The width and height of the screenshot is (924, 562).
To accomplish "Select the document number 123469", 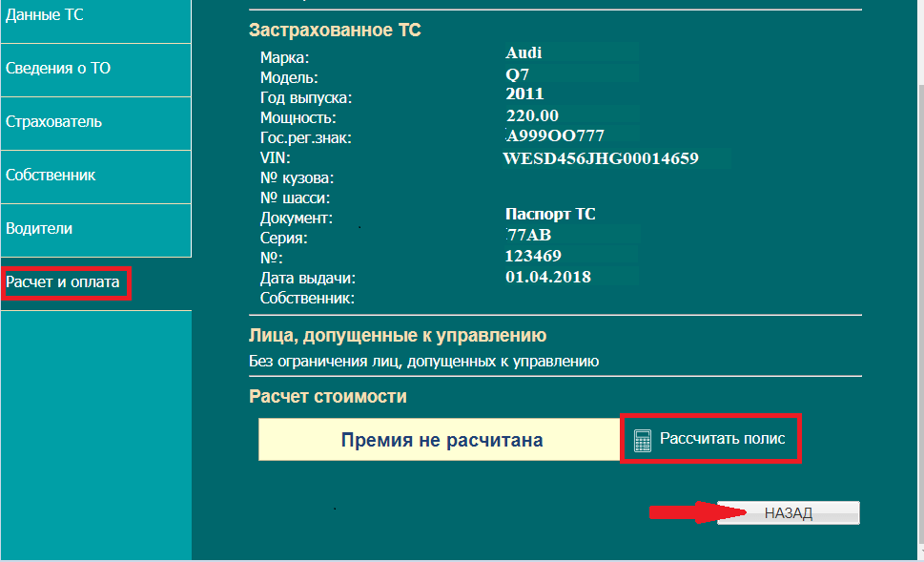I will tap(533, 256).
